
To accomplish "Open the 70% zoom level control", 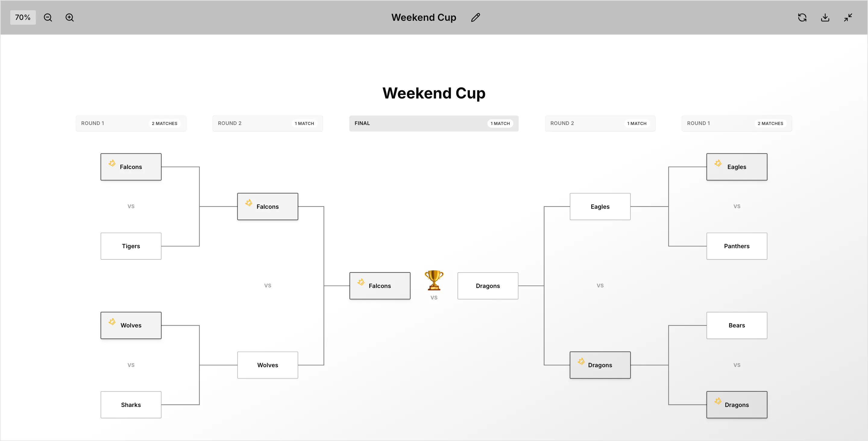I will coord(23,17).
